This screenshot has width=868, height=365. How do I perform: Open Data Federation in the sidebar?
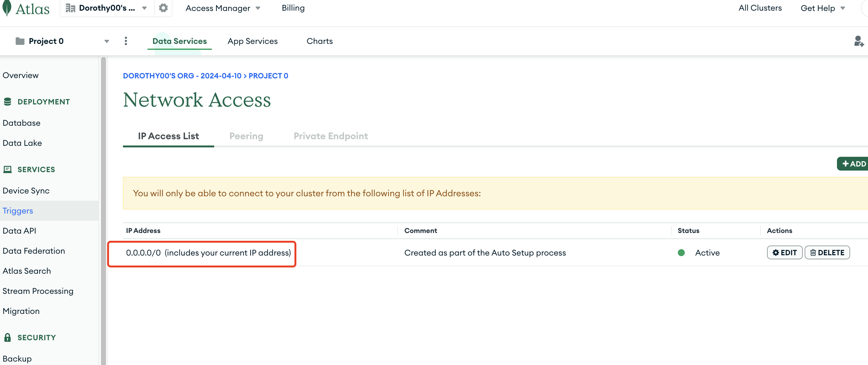point(34,251)
